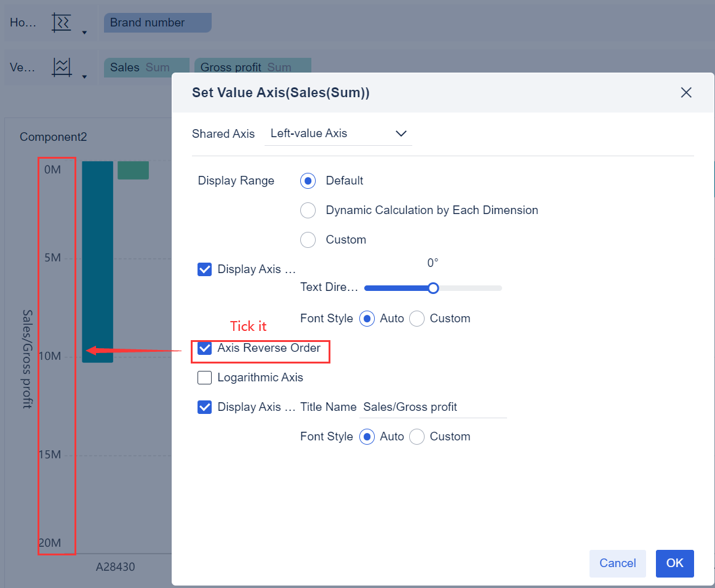This screenshot has width=715, height=588.
Task: Click the Title Name input field
Action: click(433, 407)
